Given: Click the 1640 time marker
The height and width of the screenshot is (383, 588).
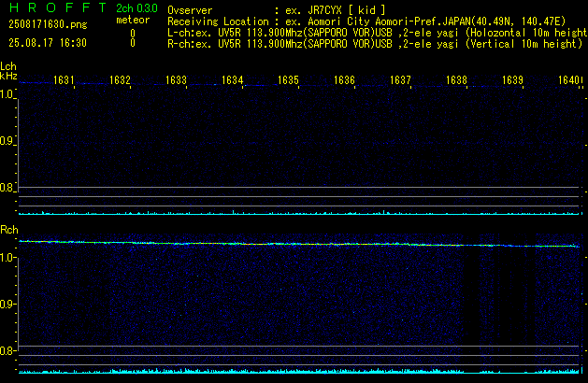Looking at the screenshot, I should (x=568, y=80).
